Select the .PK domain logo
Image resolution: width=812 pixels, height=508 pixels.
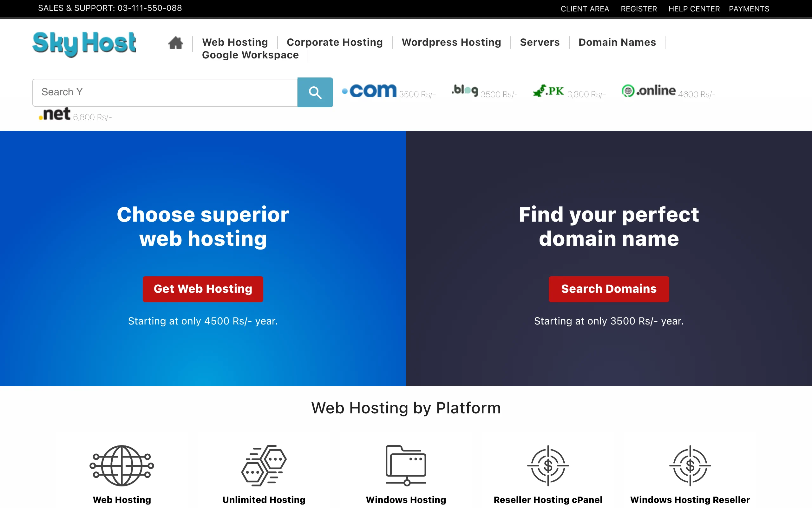point(548,91)
